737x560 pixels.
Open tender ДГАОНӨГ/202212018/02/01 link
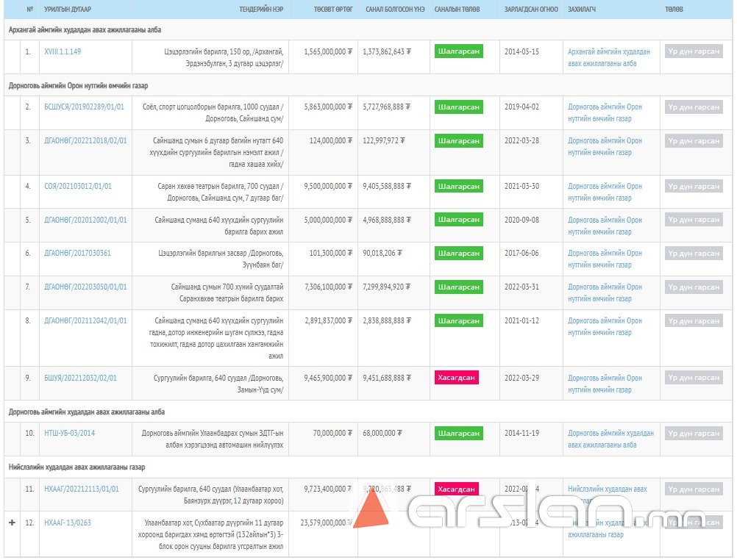[x=85, y=141]
